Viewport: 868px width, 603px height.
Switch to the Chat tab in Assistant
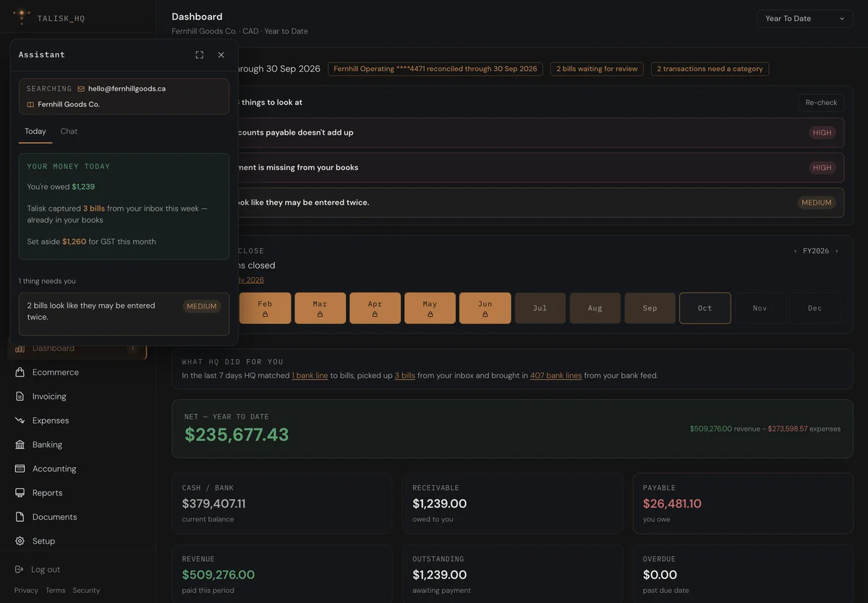[69, 132]
